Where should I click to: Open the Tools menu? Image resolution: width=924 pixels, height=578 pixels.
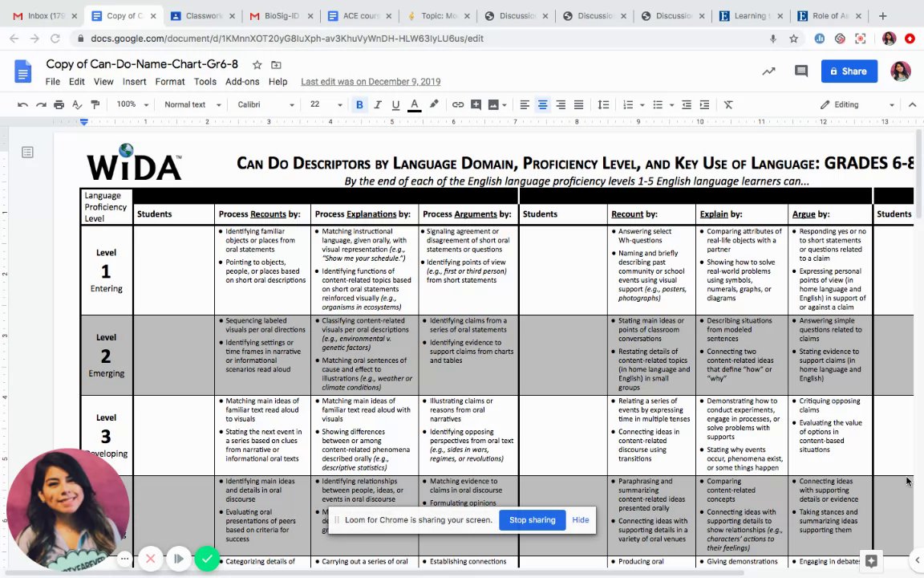point(205,81)
